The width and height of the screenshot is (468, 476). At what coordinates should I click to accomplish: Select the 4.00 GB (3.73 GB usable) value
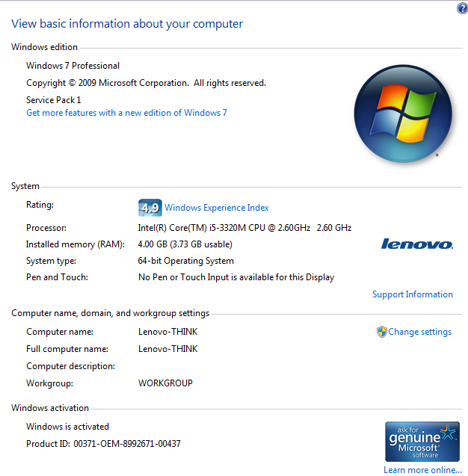point(185,244)
